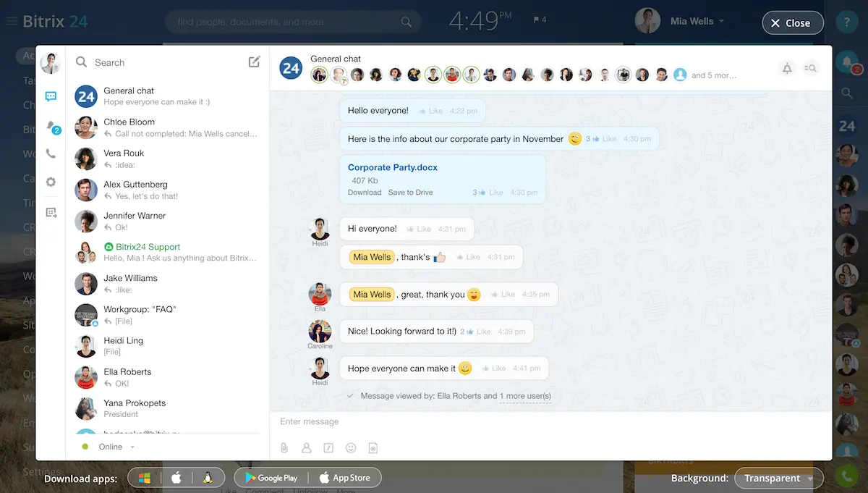Viewport: 868px width, 493px height.
Task: Toggle General chat notification bell mute
Action: coord(787,69)
